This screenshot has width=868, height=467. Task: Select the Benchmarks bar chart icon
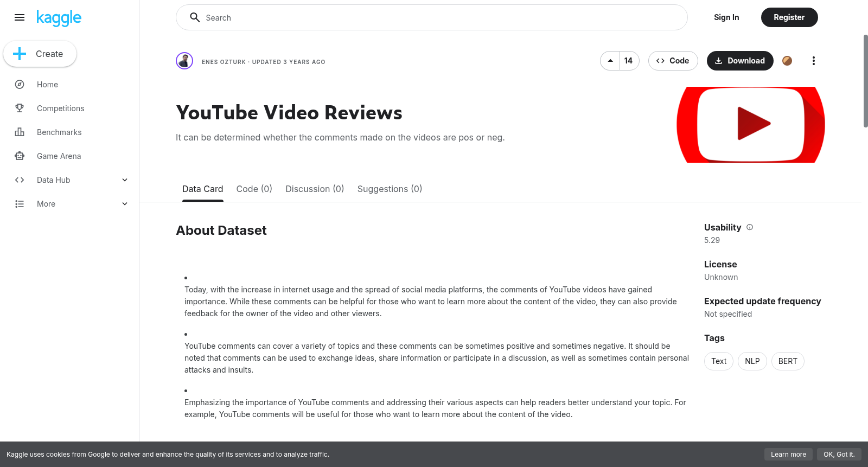point(20,132)
